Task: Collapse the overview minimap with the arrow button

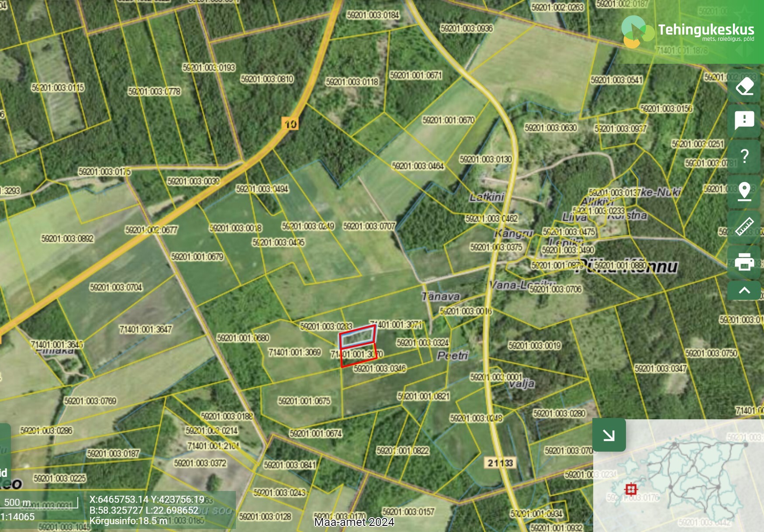Action: 609,435
